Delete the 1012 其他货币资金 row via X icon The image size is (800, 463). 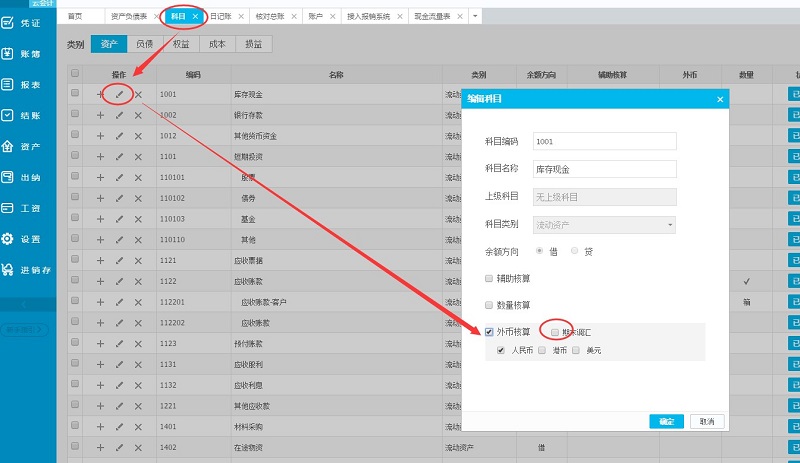point(138,136)
